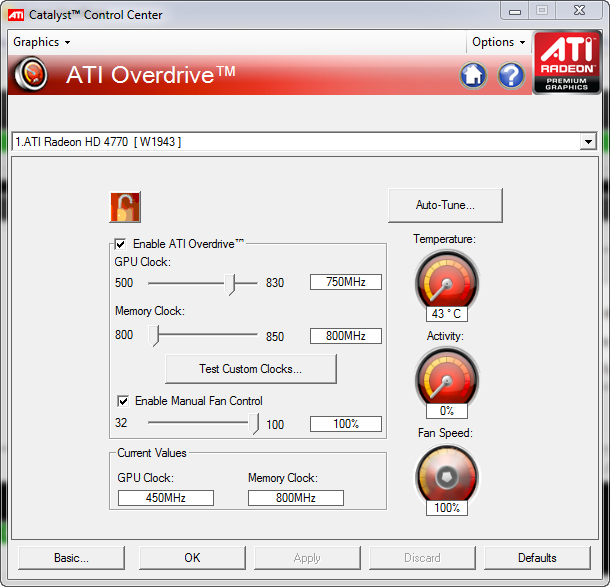
Task: Click the Apply button
Action: 307,558
